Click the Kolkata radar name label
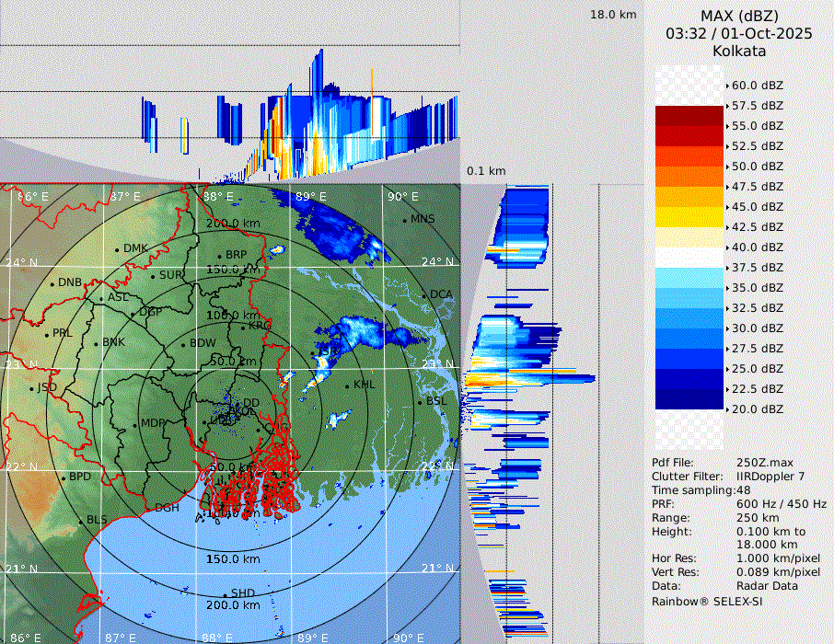This screenshot has height=644, width=834. (x=739, y=51)
